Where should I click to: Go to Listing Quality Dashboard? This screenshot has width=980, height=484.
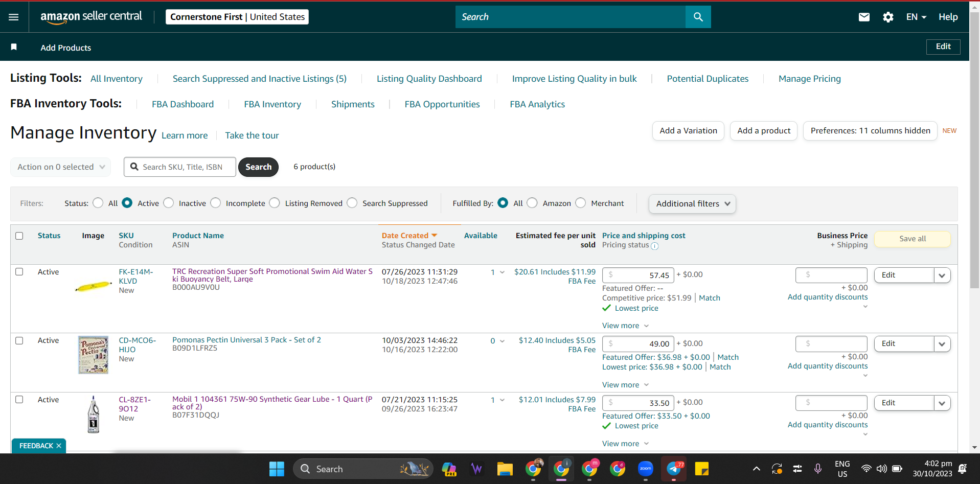pos(429,79)
